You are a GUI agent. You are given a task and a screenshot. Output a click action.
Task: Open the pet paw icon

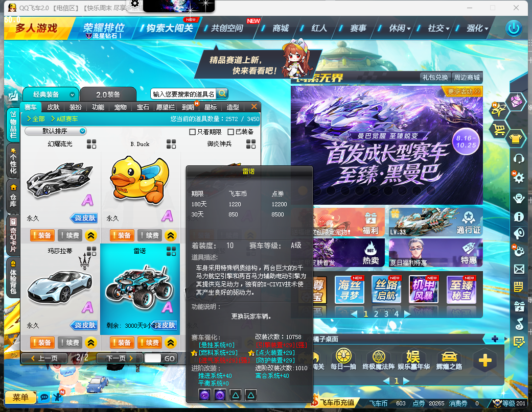coord(519,251)
